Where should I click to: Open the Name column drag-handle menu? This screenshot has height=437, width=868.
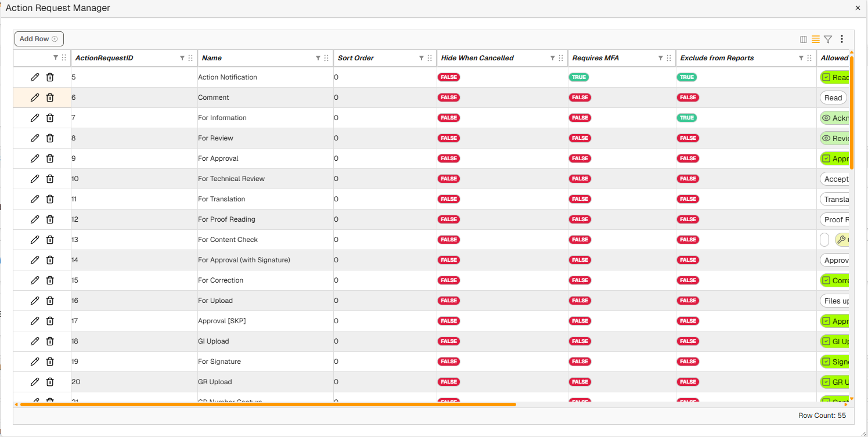(x=326, y=58)
